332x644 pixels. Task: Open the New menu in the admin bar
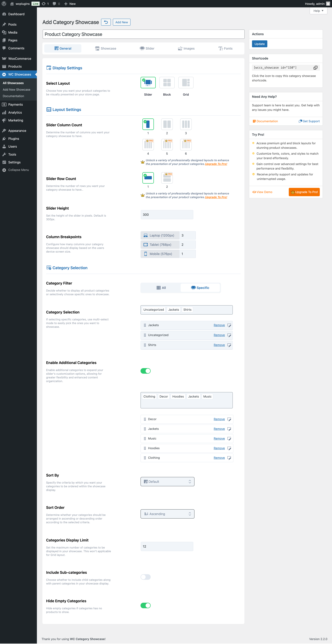(x=70, y=4)
